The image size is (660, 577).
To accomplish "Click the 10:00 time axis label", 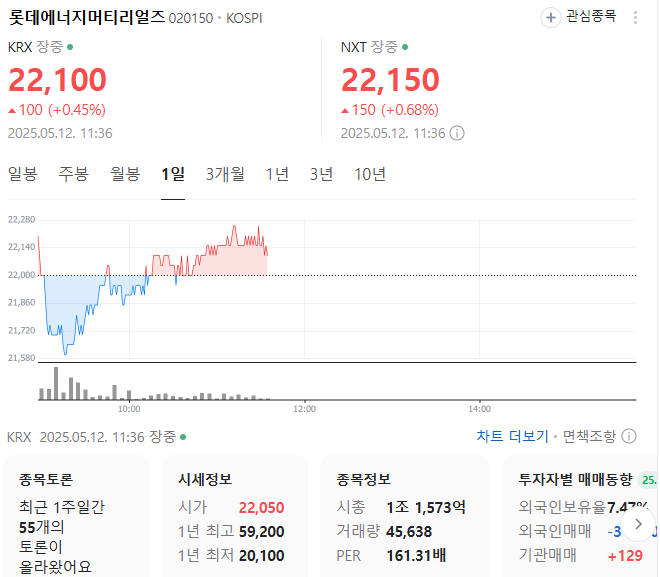I will [x=129, y=409].
